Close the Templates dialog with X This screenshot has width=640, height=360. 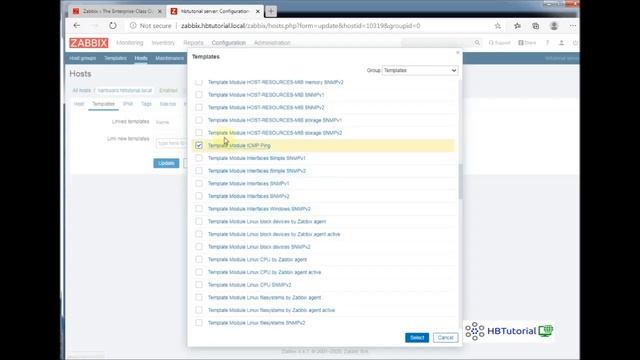(458, 53)
